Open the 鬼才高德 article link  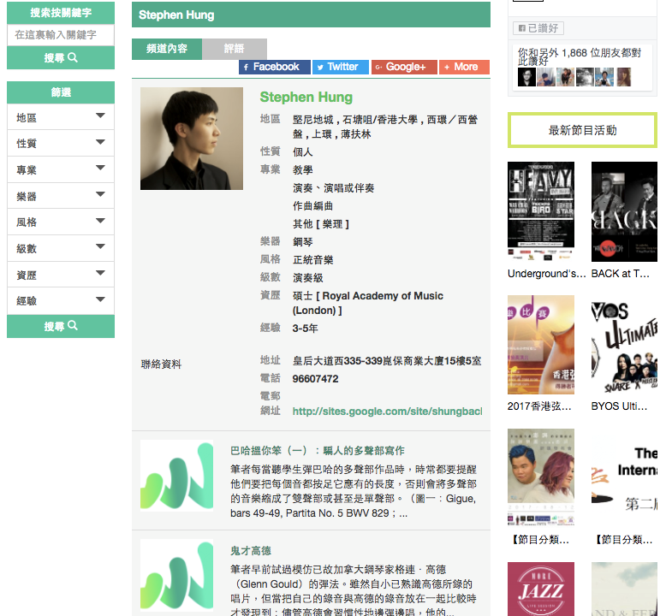coord(250,551)
